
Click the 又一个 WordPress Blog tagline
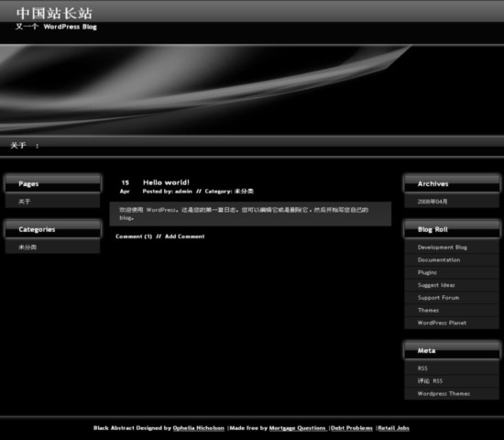tap(56, 27)
